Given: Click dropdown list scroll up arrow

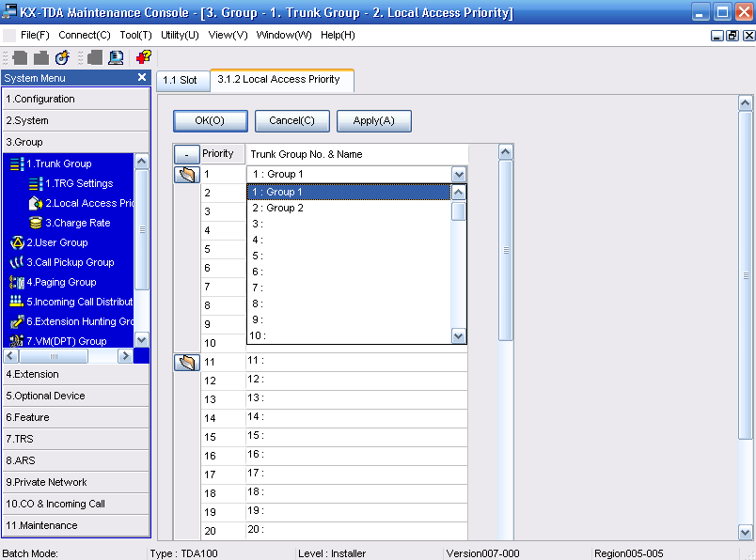Looking at the screenshot, I should pos(459,193).
